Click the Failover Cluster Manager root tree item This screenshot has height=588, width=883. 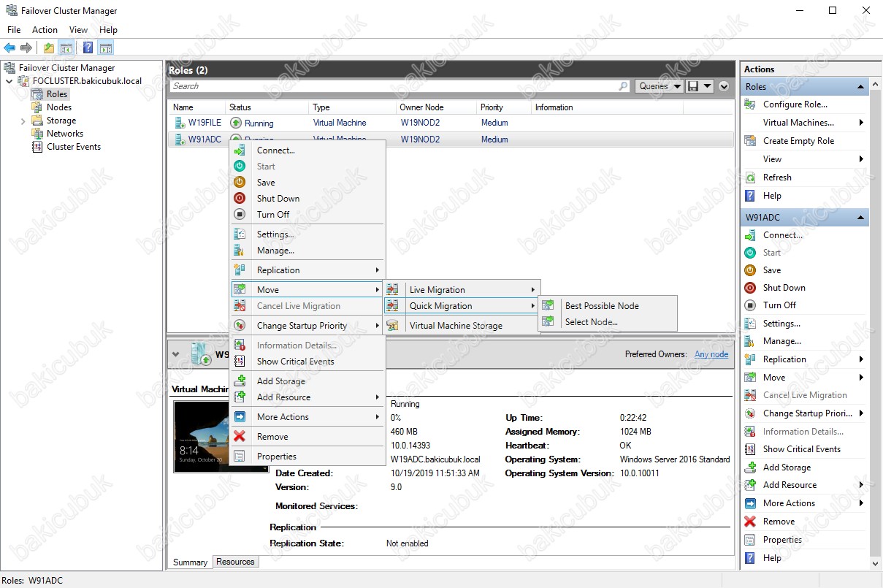point(66,68)
